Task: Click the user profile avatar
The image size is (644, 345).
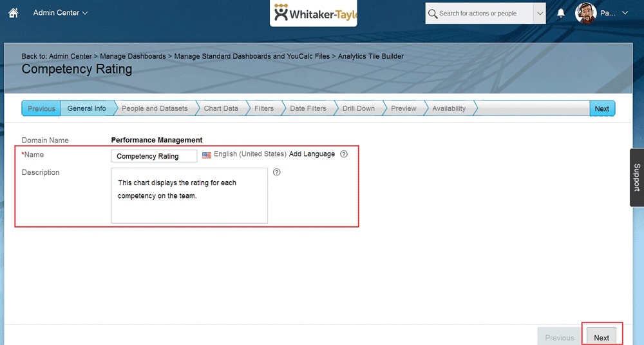Action: pos(586,13)
